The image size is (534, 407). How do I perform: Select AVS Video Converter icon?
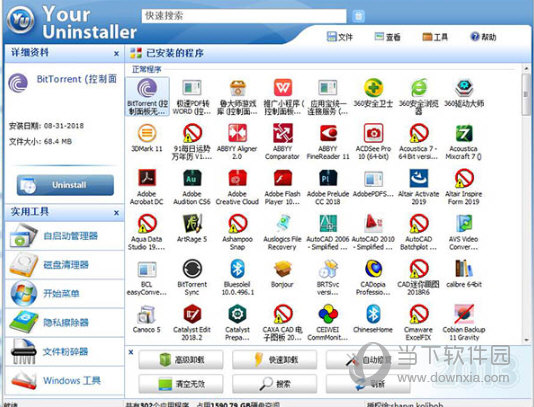pos(464,223)
